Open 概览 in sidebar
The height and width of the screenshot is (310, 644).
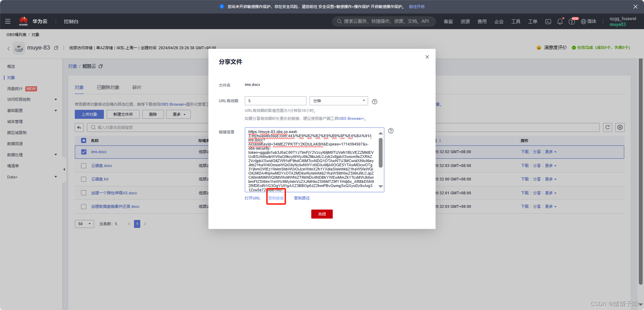point(11,67)
